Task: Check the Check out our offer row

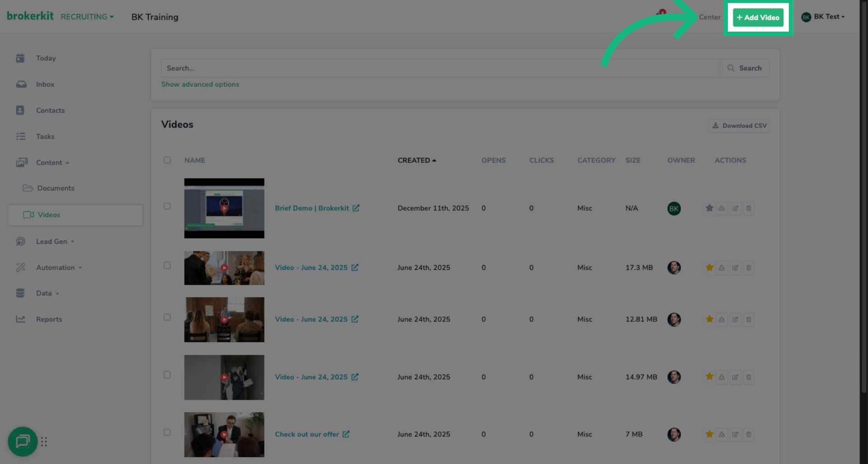Action: coord(167,432)
